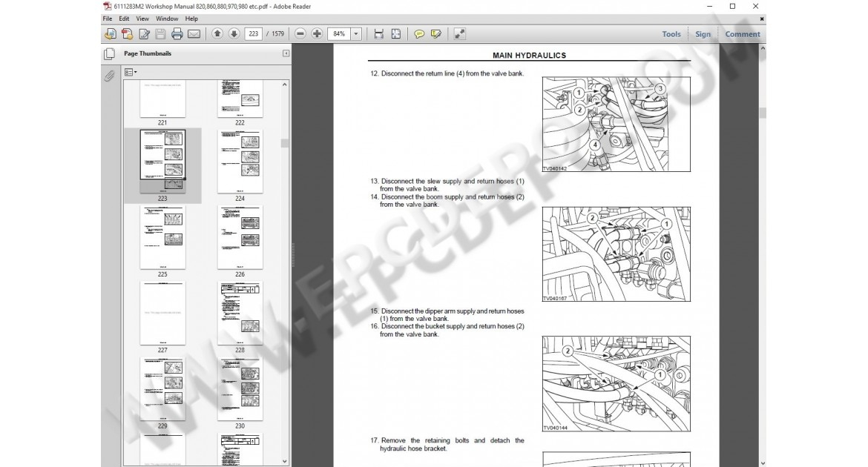Select page 228 thumbnail
This screenshot has height=467, width=868.
click(x=240, y=313)
